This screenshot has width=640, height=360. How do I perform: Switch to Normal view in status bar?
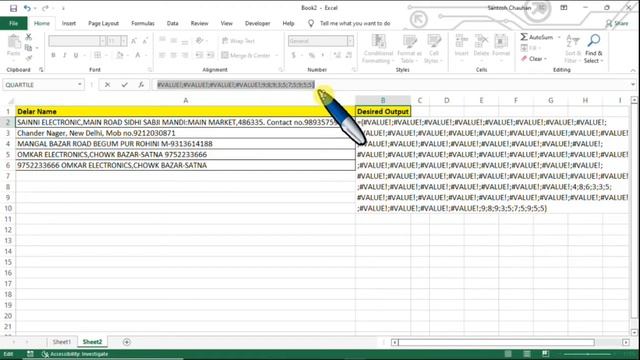(508, 354)
